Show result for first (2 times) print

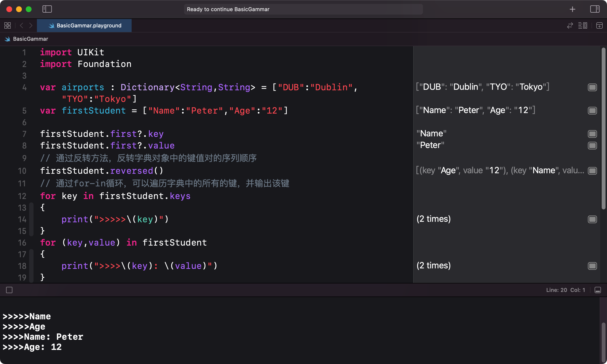(x=592, y=219)
